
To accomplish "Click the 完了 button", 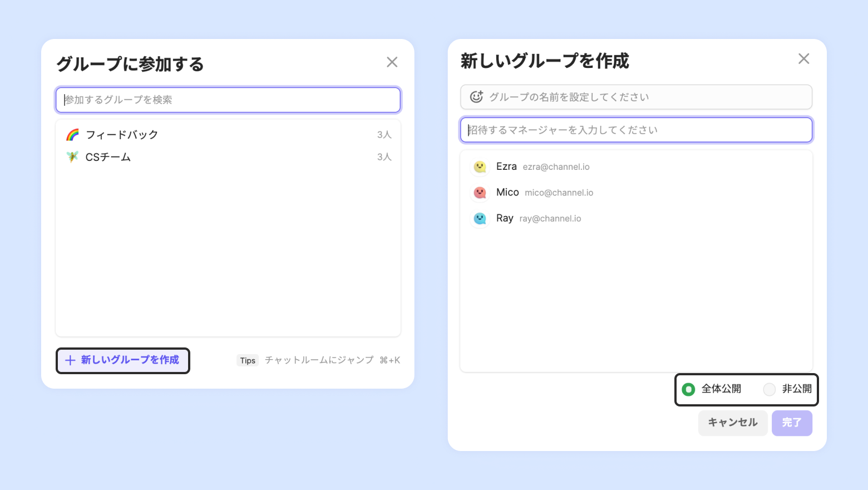I will (x=792, y=423).
